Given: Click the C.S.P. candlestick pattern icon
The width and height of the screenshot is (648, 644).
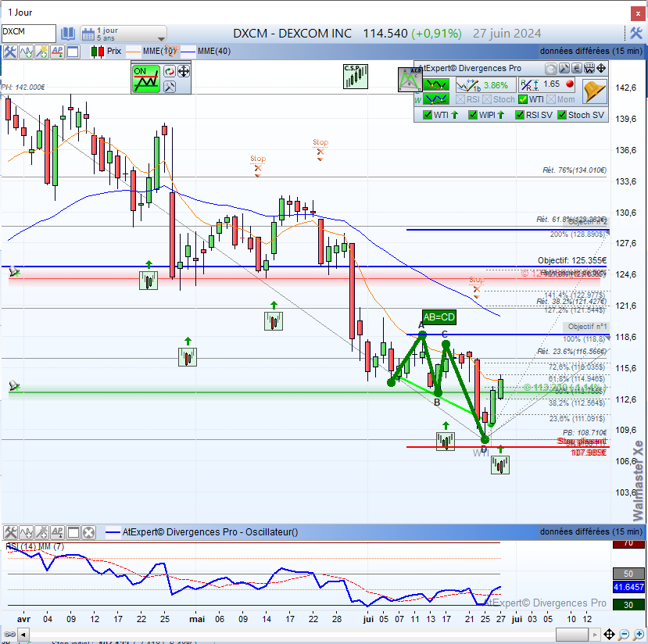Looking at the screenshot, I should tap(356, 77).
